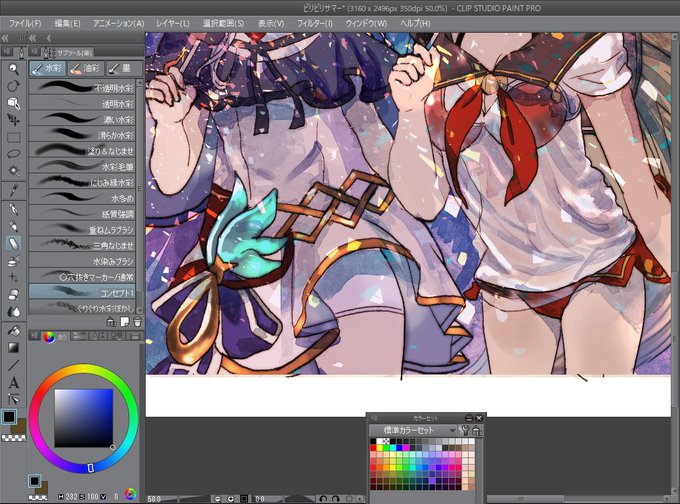The height and width of the screenshot is (504, 680).
Task: Select the コンセプト1 brush
Action: [82, 292]
